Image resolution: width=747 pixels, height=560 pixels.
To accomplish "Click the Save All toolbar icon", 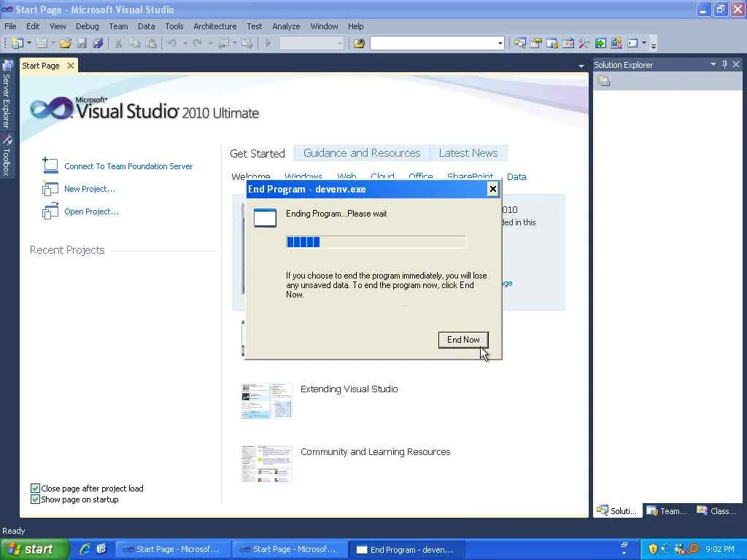I will (98, 43).
